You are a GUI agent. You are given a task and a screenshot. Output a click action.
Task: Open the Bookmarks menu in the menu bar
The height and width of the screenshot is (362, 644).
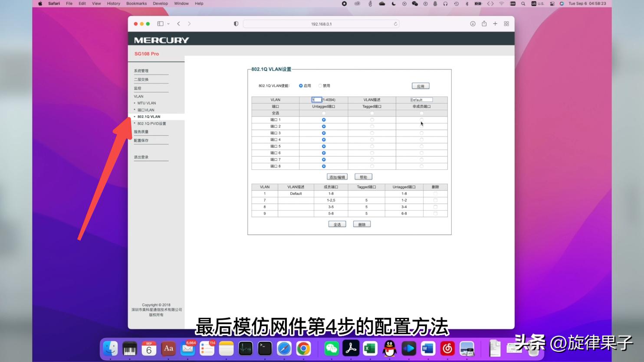click(x=136, y=3)
